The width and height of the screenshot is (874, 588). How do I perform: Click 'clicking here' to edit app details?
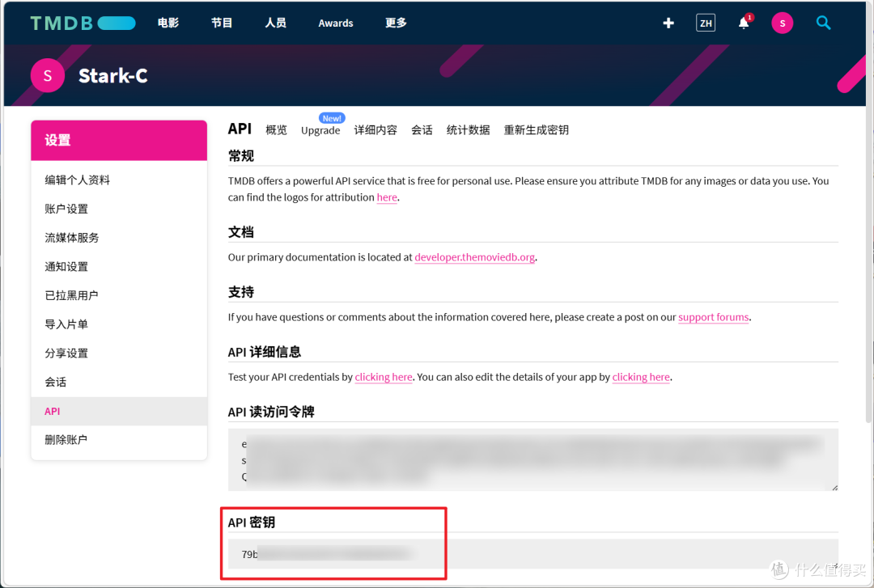coord(641,378)
